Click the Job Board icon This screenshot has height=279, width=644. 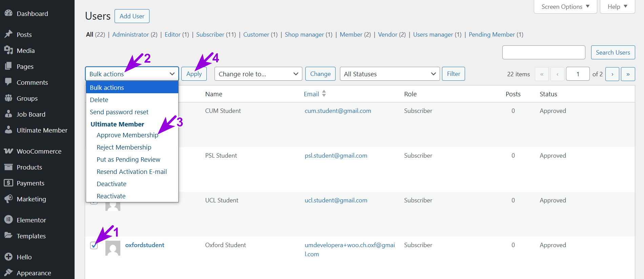pyautogui.click(x=8, y=114)
